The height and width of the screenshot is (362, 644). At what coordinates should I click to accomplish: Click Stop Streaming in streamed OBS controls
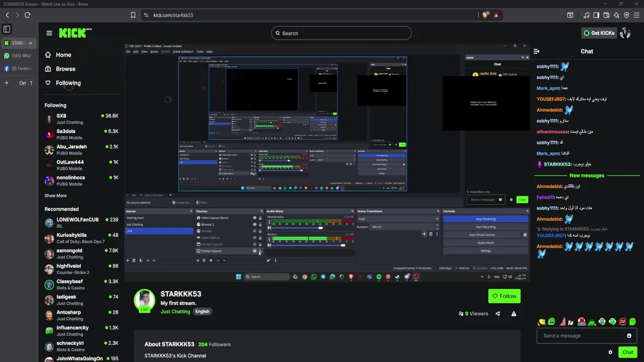click(x=486, y=219)
